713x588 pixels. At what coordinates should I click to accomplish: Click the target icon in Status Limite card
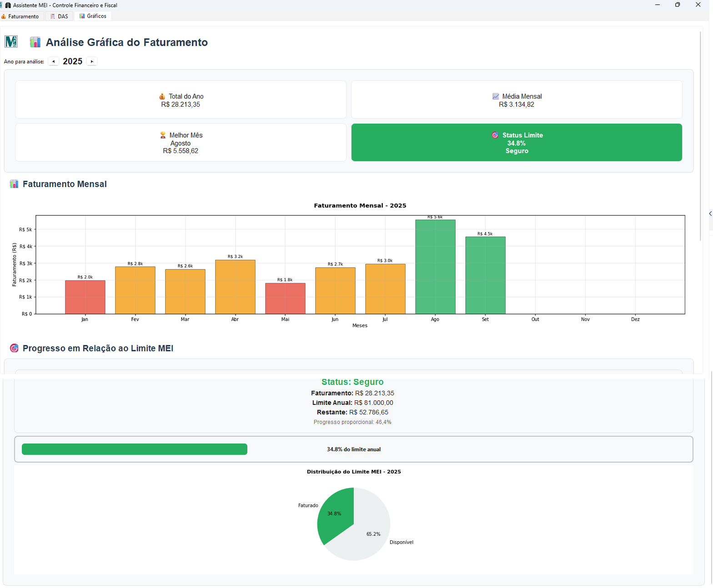[495, 135]
